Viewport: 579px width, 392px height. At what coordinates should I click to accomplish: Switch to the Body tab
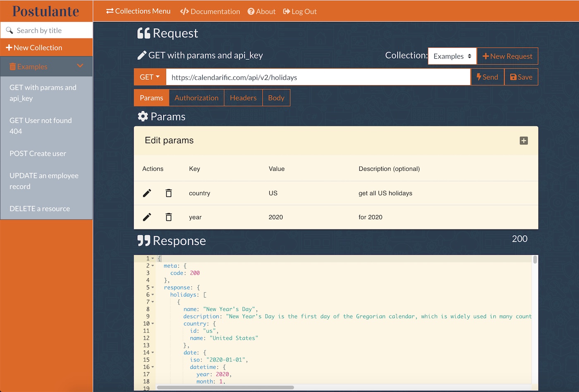(x=276, y=98)
